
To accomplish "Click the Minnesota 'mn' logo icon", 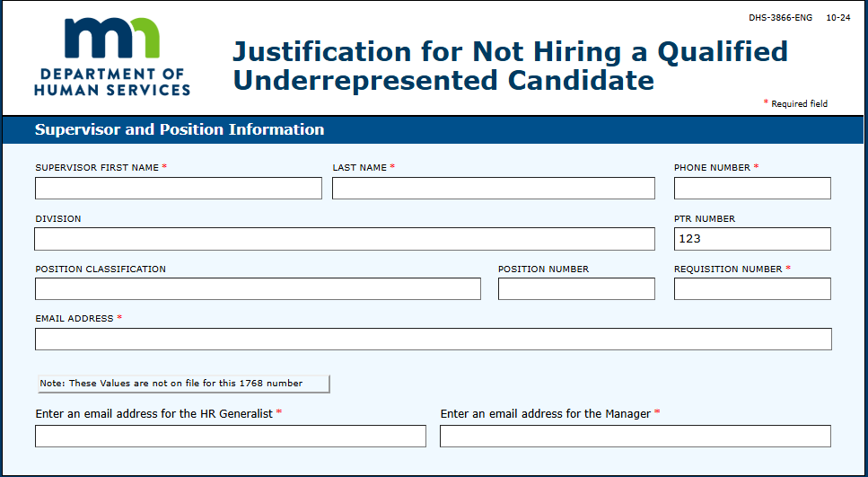I will point(112,38).
